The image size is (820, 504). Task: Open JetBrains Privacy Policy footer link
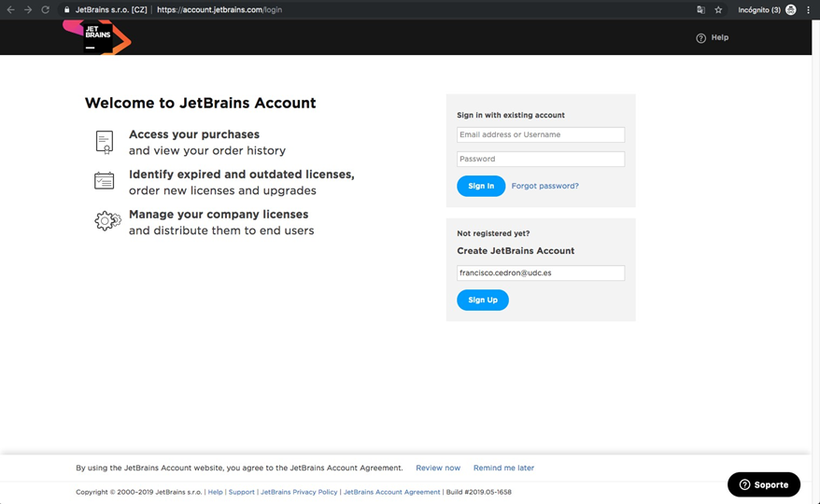point(299,492)
